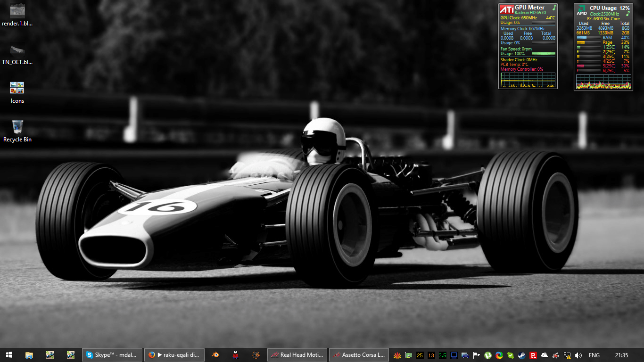
Task: Switch to the Firefox raku-egali taskbar window
Action: point(174,355)
